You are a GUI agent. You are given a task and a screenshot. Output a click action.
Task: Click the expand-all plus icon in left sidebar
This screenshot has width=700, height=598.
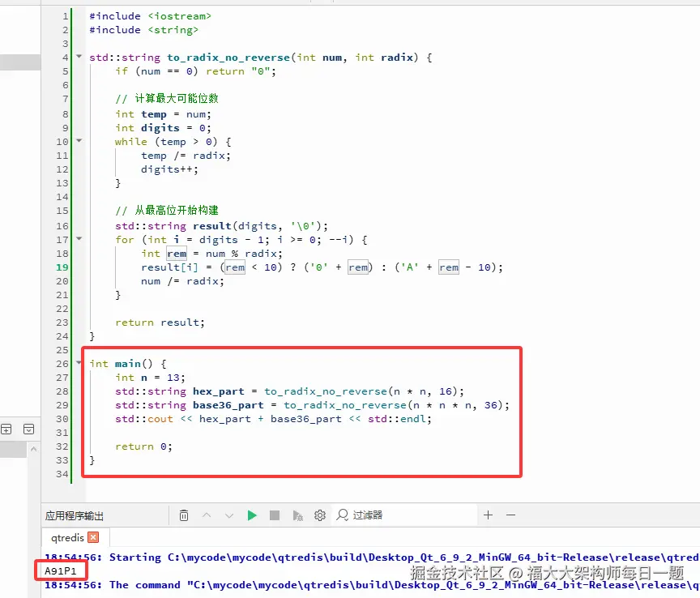click(6, 429)
